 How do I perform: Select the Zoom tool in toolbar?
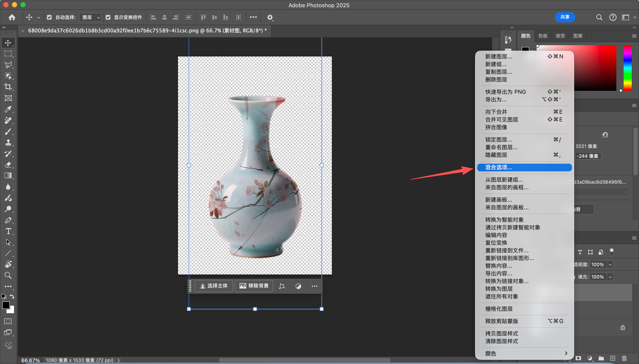coord(8,275)
